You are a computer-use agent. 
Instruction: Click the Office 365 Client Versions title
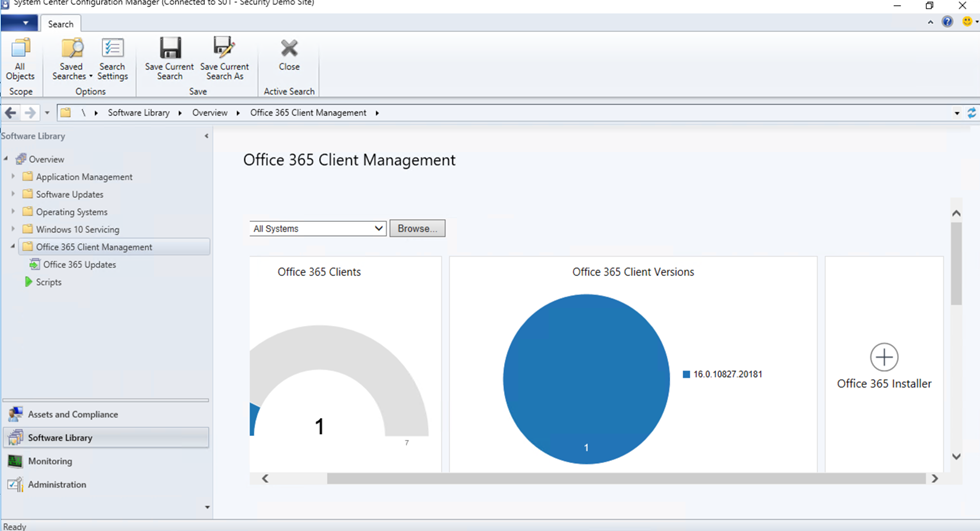click(633, 272)
